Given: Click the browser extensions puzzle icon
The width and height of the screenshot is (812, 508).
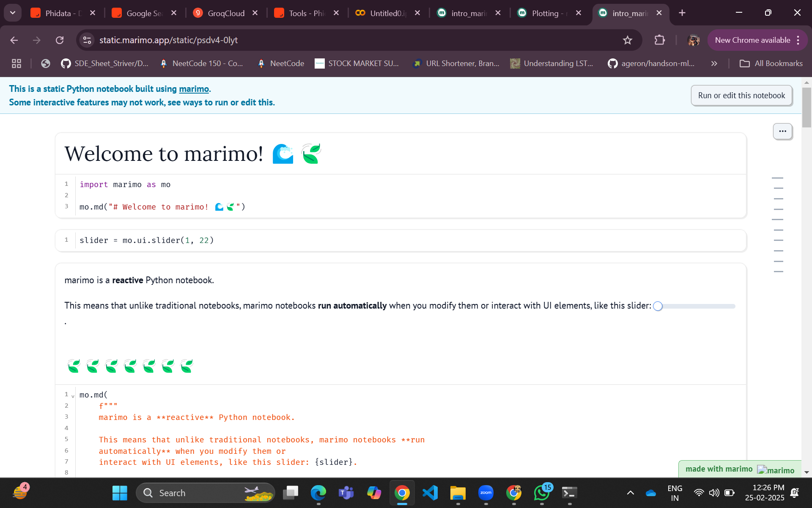Looking at the screenshot, I should [x=659, y=40].
